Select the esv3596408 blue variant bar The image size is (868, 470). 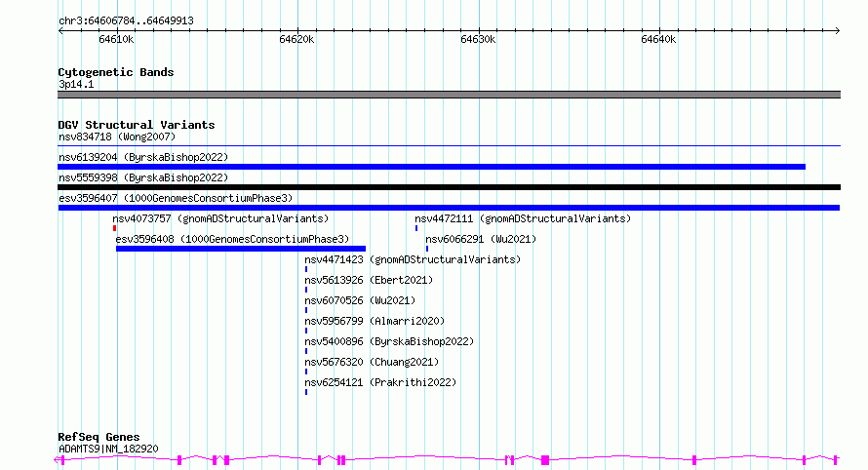click(241, 249)
